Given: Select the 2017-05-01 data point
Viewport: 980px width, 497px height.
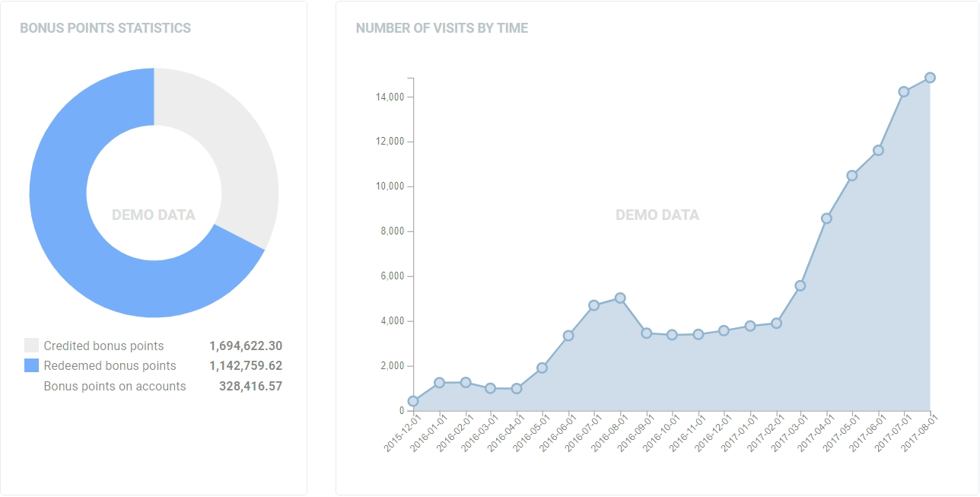Looking at the screenshot, I should click(852, 175).
